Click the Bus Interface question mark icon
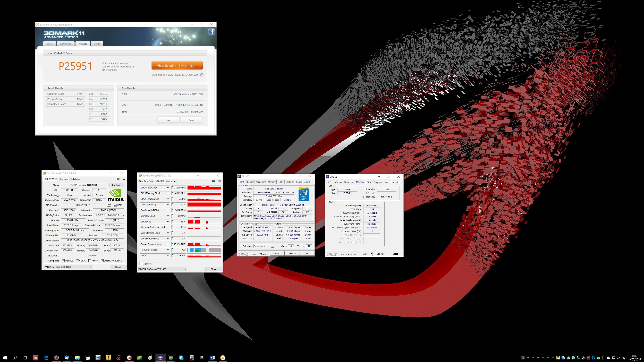This screenshot has width=644, height=362. [x=123, y=215]
